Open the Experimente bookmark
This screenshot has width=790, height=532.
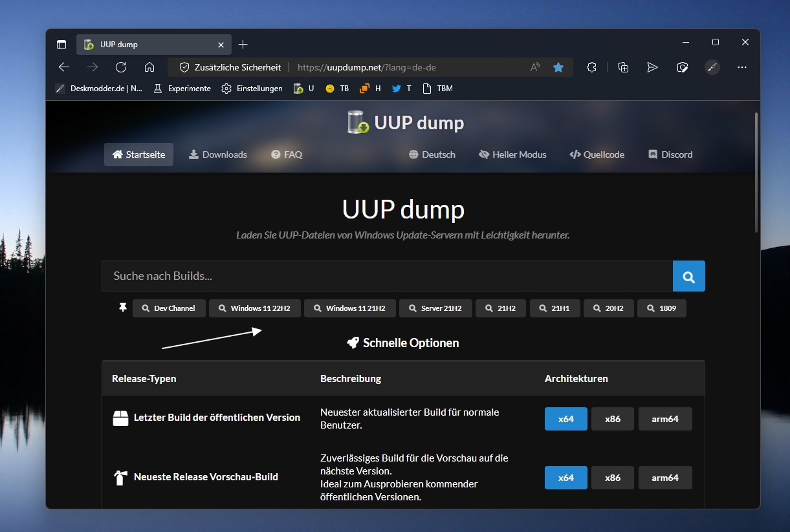tap(182, 89)
